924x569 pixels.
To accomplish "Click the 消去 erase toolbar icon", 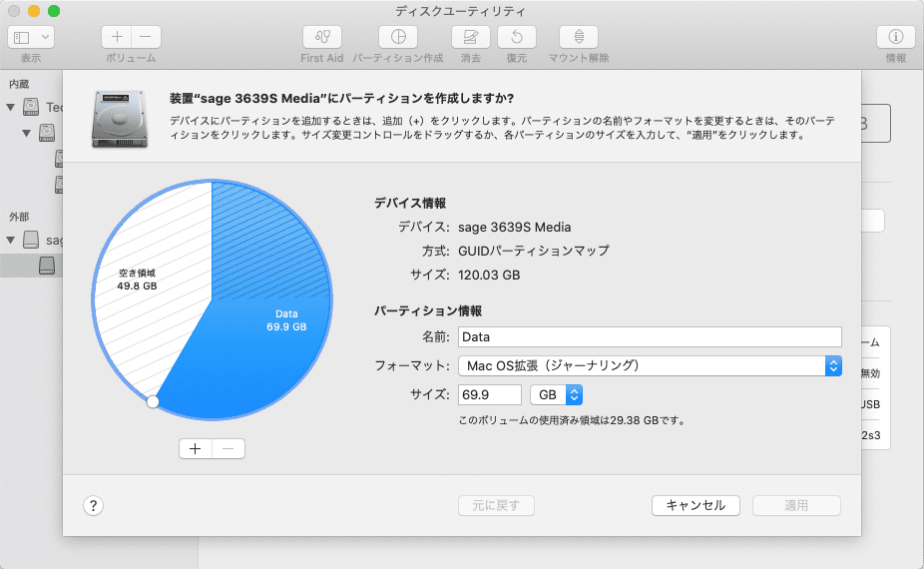I will [470, 37].
